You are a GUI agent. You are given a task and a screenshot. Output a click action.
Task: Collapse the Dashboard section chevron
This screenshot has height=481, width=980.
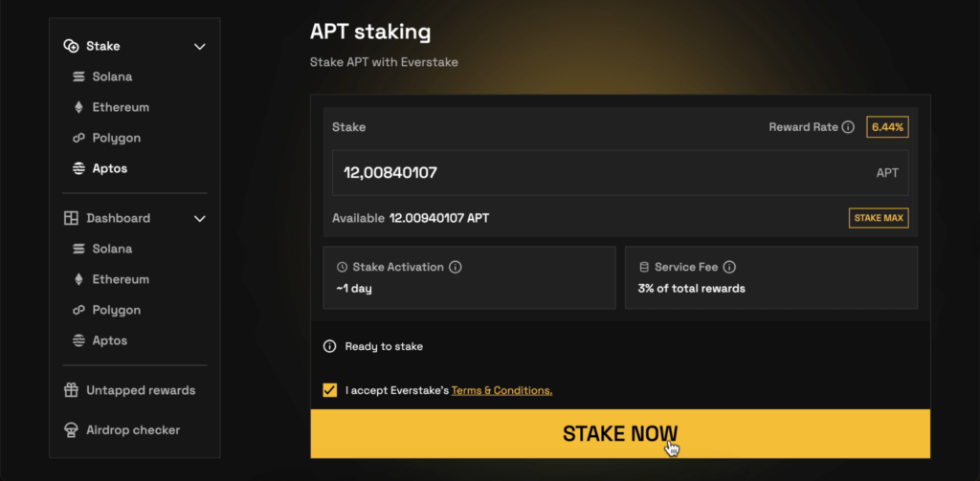(200, 218)
